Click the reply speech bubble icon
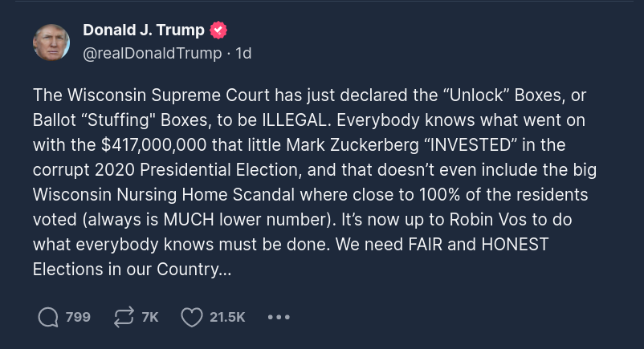644x349 pixels. (x=49, y=318)
